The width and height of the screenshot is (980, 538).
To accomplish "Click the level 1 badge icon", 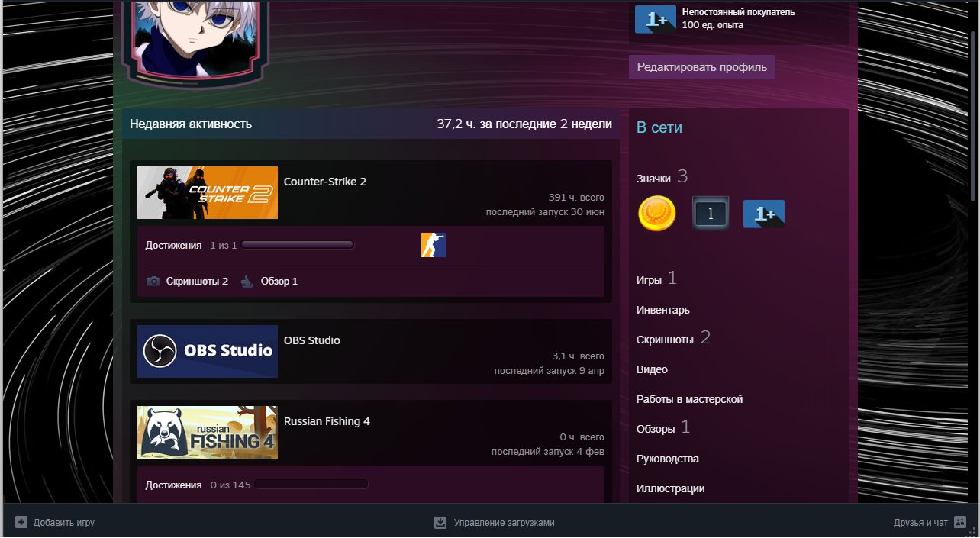I will pyautogui.click(x=711, y=214).
